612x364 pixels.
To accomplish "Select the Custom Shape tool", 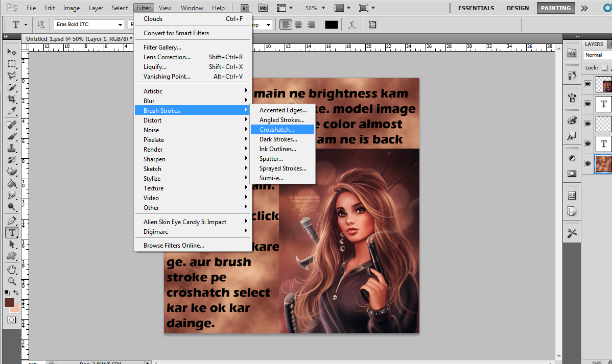I will coord(12,256).
